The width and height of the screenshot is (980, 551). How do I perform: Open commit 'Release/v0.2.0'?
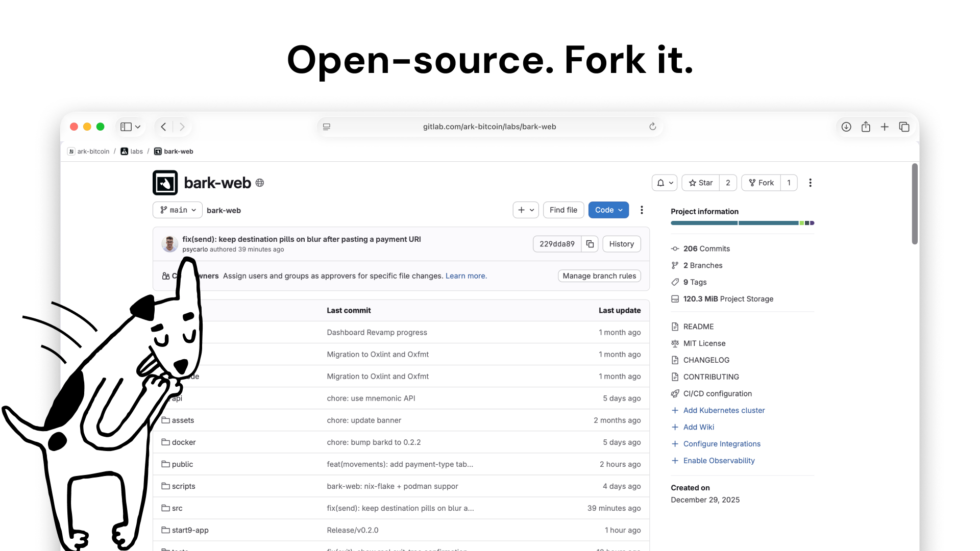tap(353, 530)
